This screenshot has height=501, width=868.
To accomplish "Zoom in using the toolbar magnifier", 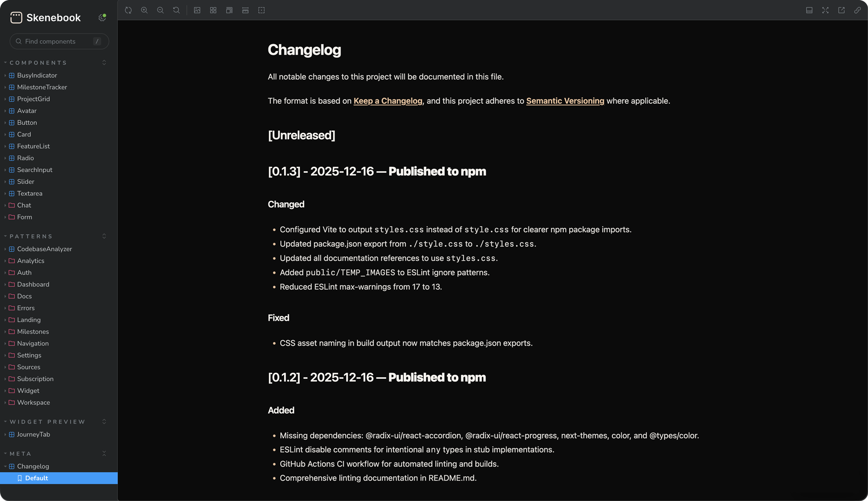I will (144, 10).
